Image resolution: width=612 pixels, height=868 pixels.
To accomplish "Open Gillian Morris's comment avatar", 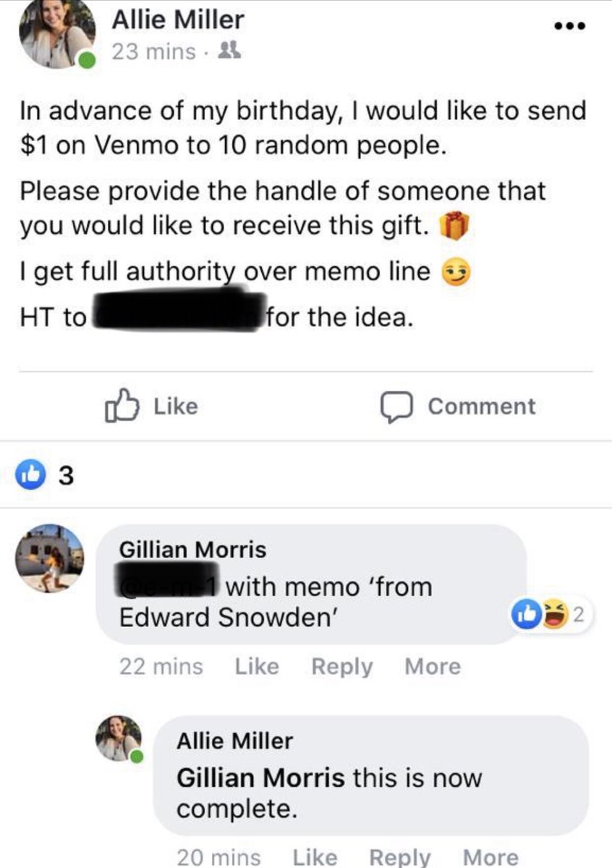I will (x=51, y=558).
